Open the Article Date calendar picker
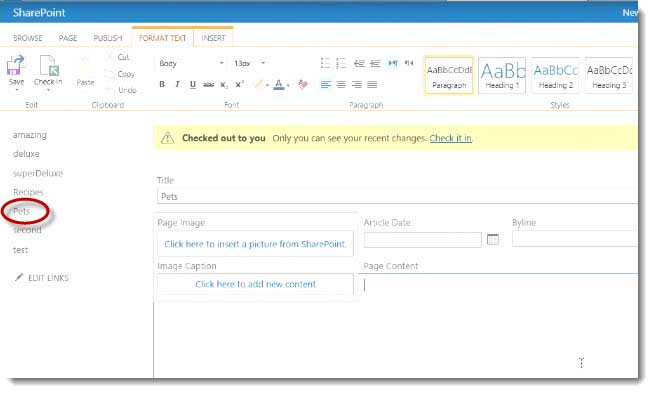This screenshot has width=653, height=393. [x=493, y=239]
